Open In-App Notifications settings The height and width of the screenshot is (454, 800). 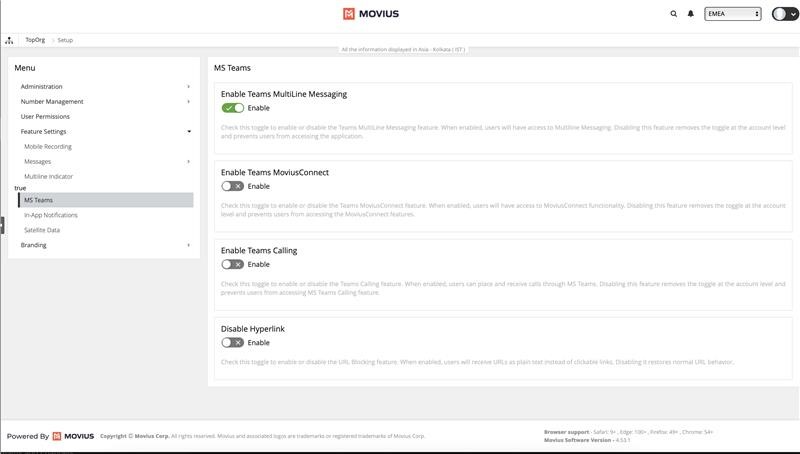pyautogui.click(x=51, y=215)
